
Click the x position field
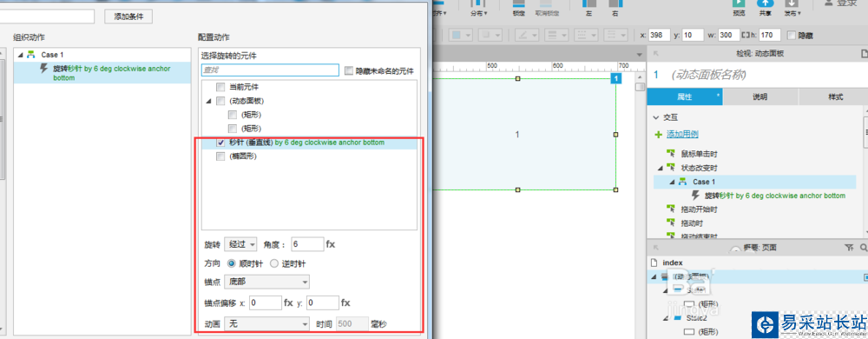(x=660, y=35)
